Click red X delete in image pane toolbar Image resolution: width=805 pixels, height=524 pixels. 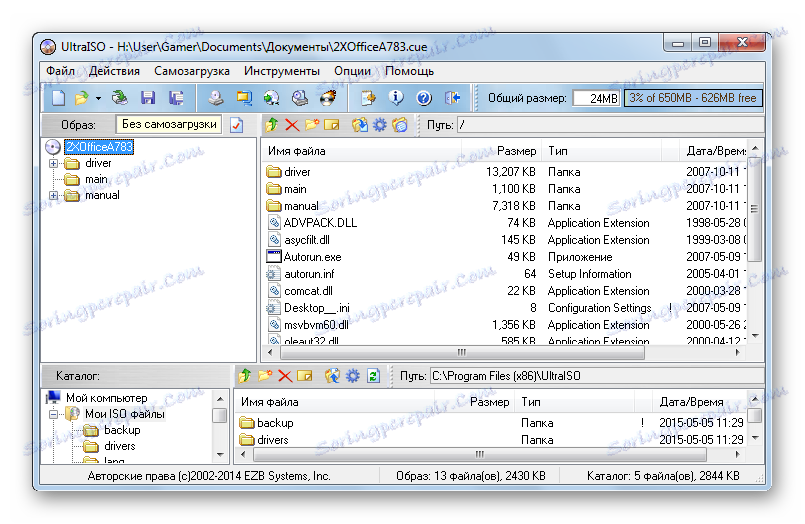point(292,125)
